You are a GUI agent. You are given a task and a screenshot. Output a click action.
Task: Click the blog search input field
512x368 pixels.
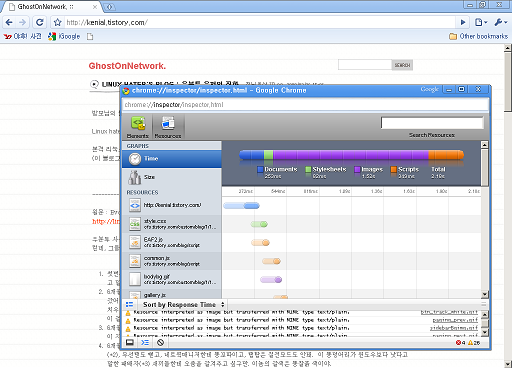(365, 65)
